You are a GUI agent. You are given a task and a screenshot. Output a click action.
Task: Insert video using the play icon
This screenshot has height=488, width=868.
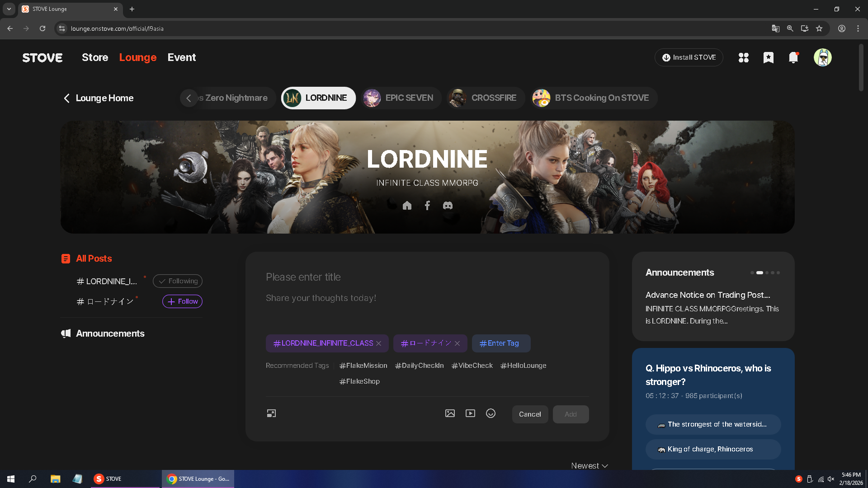coord(470,413)
